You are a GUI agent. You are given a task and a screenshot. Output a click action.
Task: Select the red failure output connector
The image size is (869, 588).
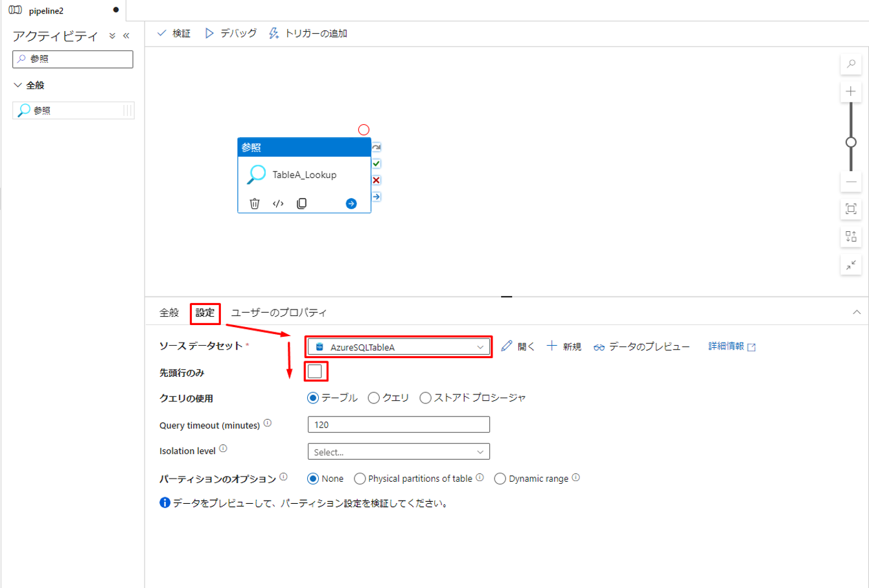coord(377,180)
